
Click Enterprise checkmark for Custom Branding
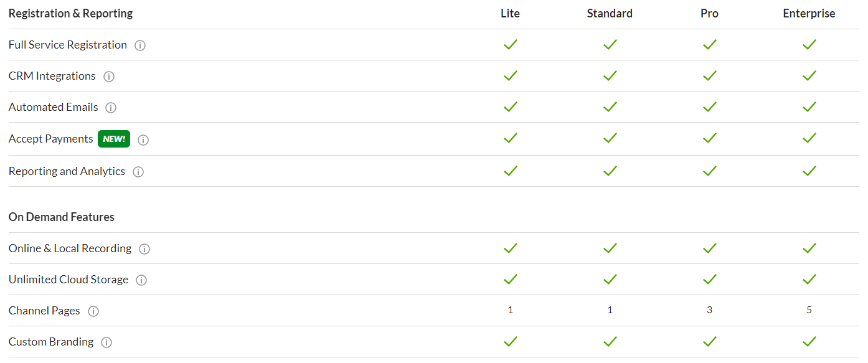809,341
